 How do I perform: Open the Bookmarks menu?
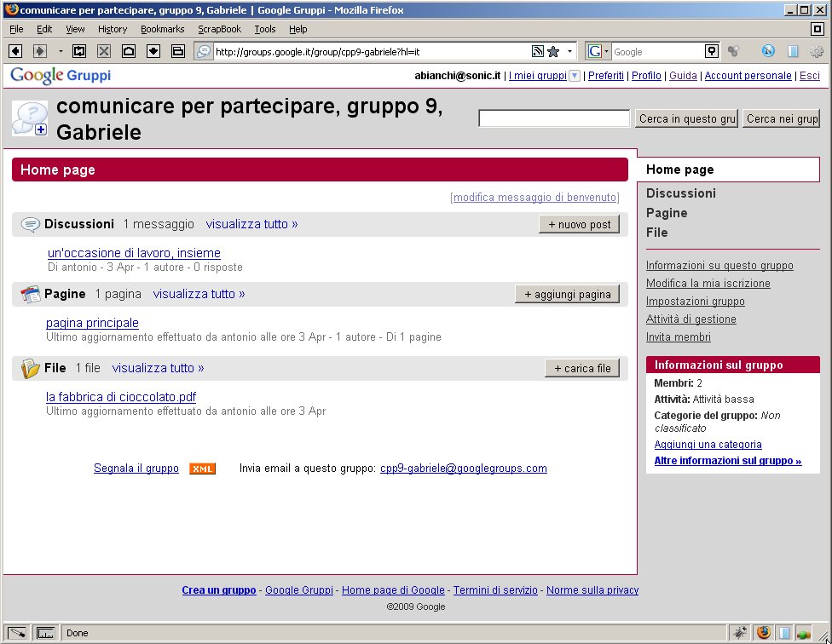162,29
